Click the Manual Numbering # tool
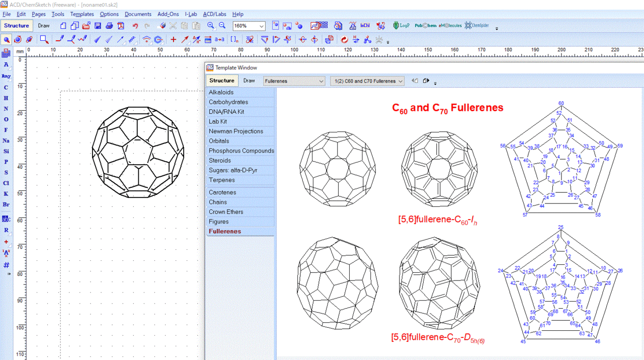The height and width of the screenshot is (360, 644). (x=6, y=265)
